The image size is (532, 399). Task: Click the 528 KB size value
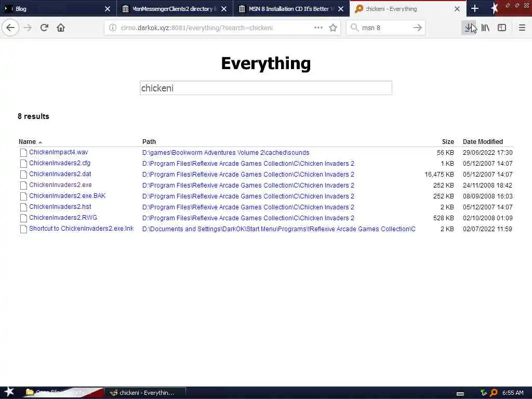(x=444, y=218)
